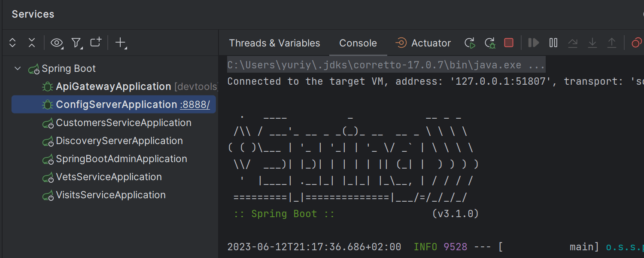The height and width of the screenshot is (258, 644).
Task: Select VetsServiceApplication service
Action: point(109,177)
